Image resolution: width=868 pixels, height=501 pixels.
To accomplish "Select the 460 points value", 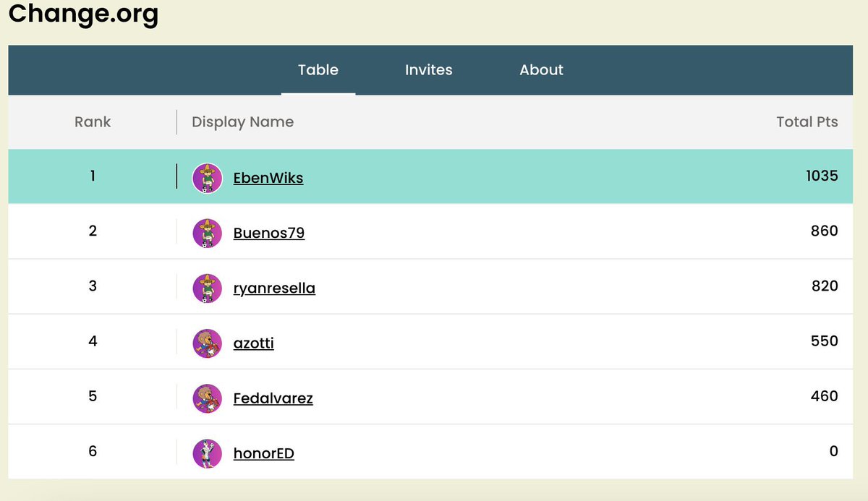I will [x=825, y=395].
